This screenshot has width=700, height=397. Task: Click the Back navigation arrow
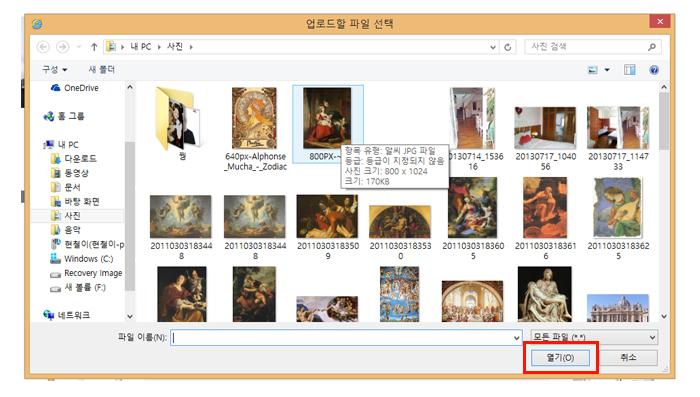(43, 47)
